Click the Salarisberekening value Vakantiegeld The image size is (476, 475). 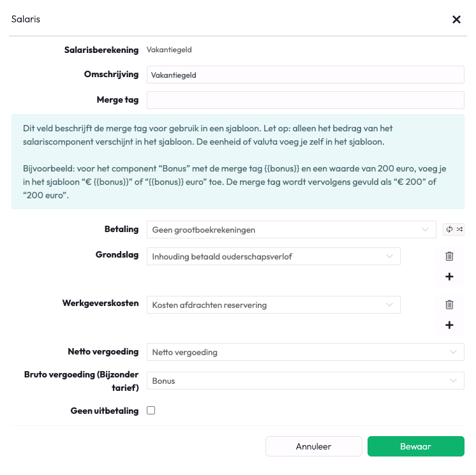click(x=169, y=50)
